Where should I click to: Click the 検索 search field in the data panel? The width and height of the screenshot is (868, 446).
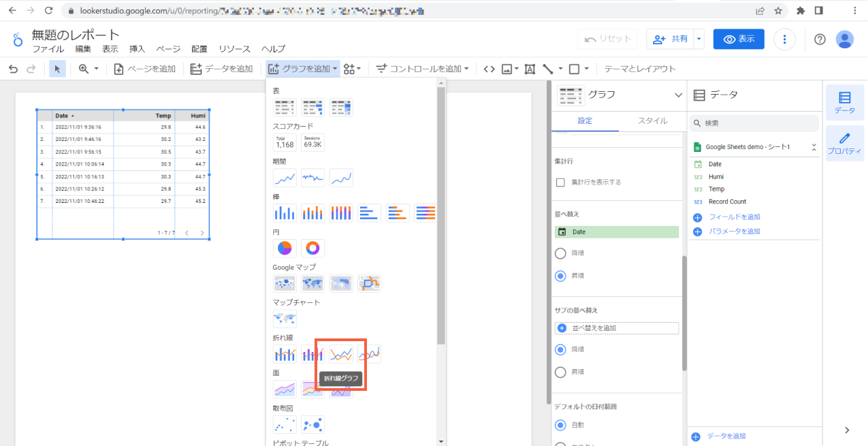[754, 123]
